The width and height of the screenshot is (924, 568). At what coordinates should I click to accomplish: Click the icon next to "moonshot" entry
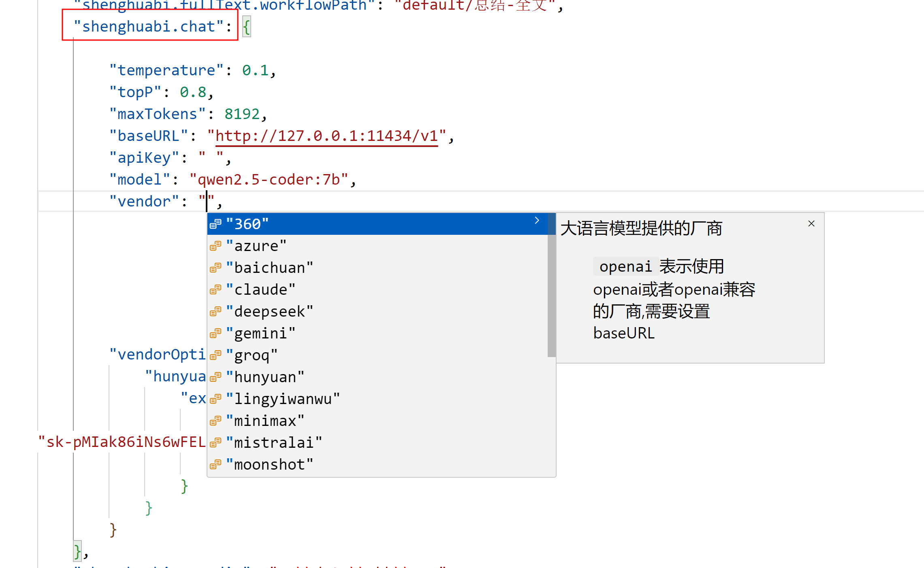(216, 465)
